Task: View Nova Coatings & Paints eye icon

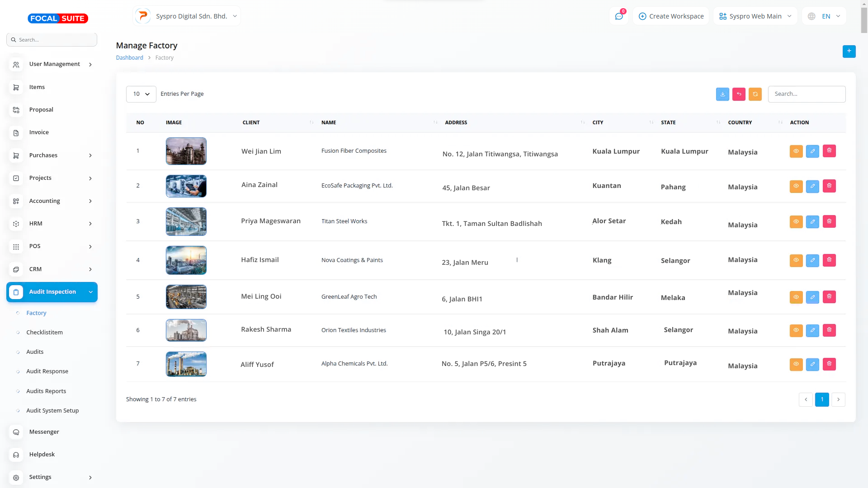Action: [796, 260]
